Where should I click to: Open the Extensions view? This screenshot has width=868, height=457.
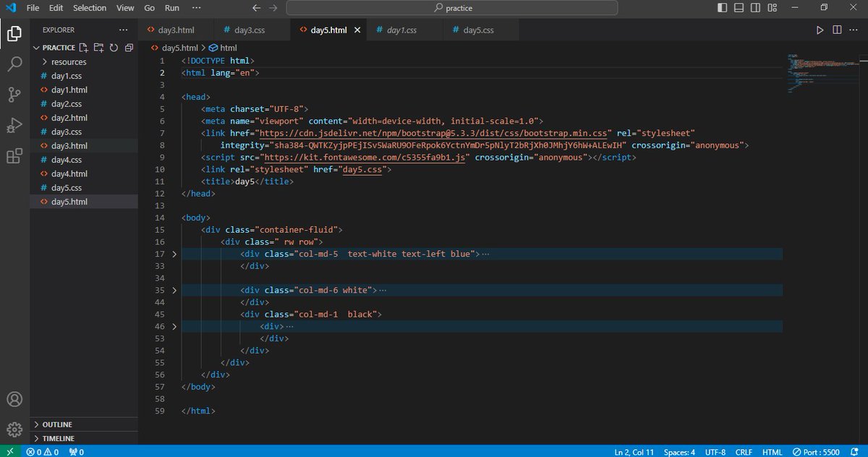(14, 157)
